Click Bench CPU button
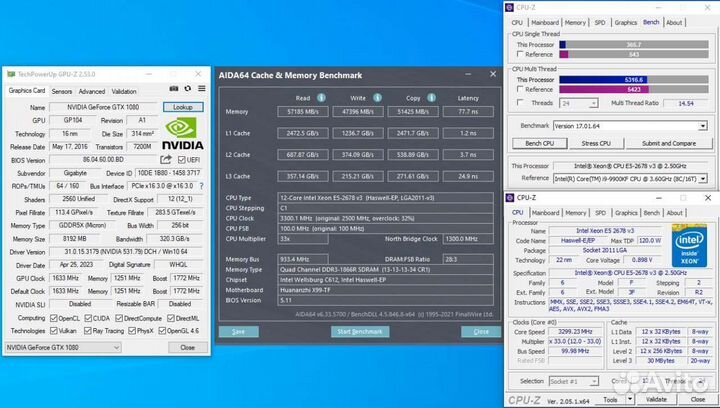Viewport: 720px width, 408px height. (x=540, y=143)
